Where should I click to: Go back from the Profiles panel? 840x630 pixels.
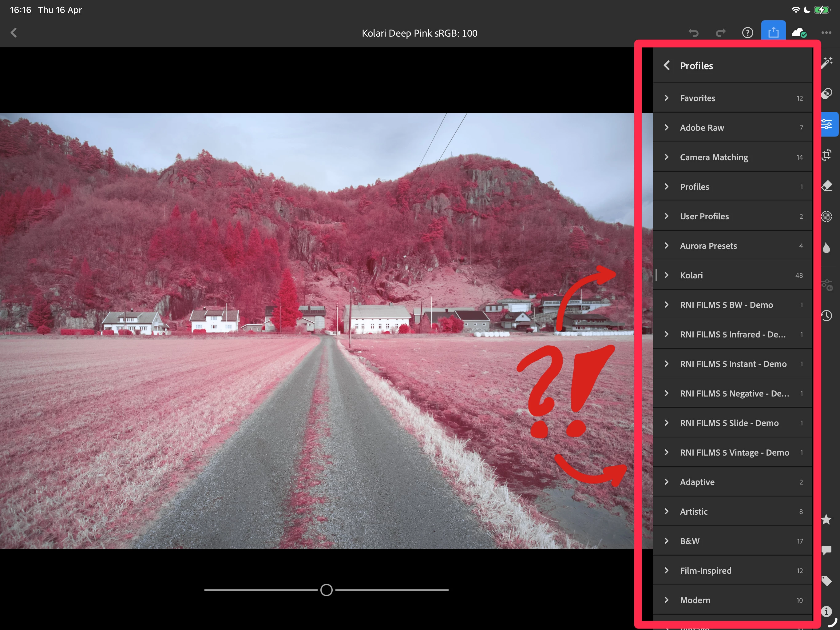(x=667, y=65)
